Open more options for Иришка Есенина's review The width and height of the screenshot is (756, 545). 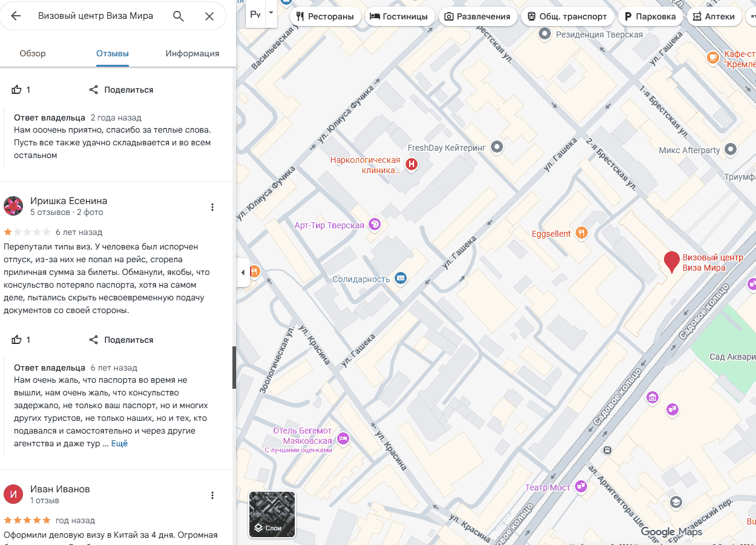click(212, 207)
